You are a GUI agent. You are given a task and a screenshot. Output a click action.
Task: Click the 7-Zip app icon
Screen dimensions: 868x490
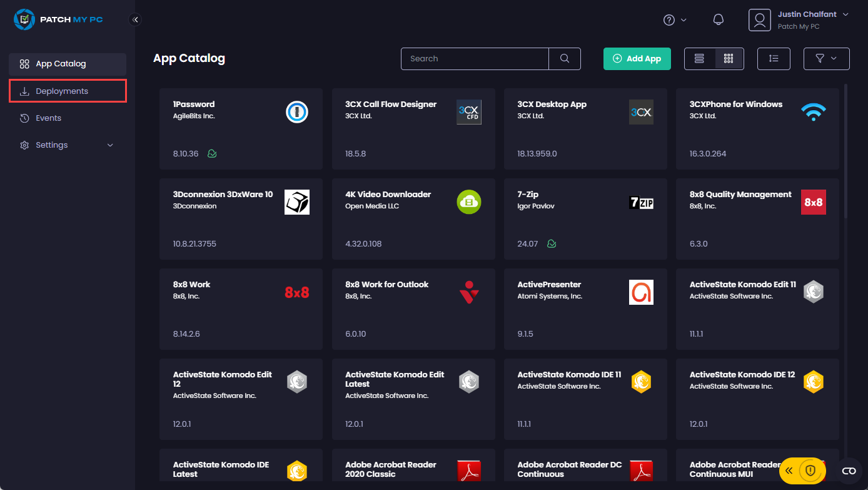click(x=640, y=202)
